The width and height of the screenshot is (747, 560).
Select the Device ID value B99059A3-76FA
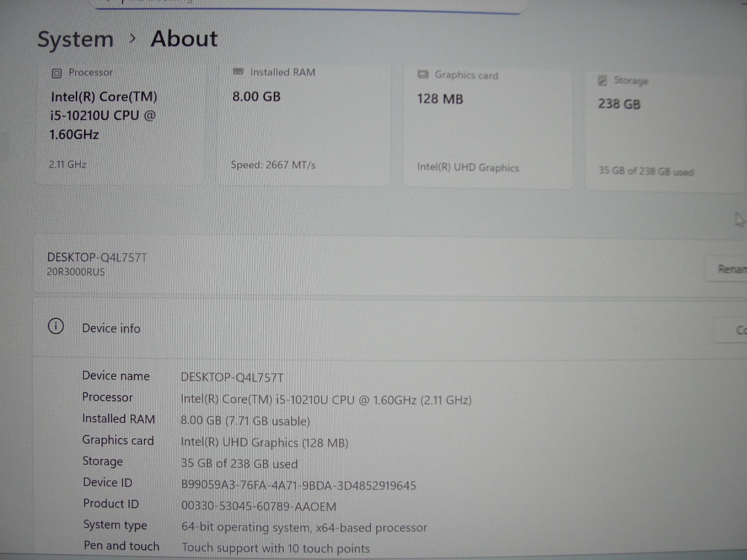tap(298, 485)
